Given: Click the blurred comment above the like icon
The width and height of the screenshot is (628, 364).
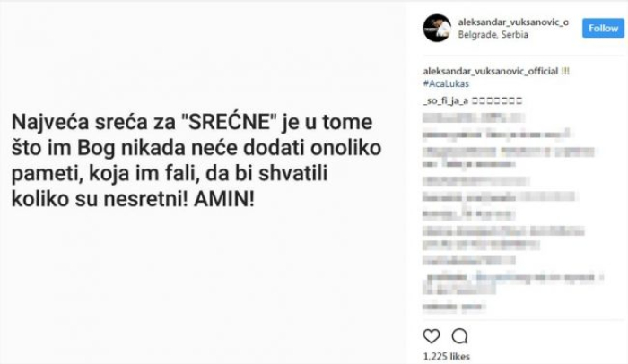Looking at the screenshot, I should 454,308.
